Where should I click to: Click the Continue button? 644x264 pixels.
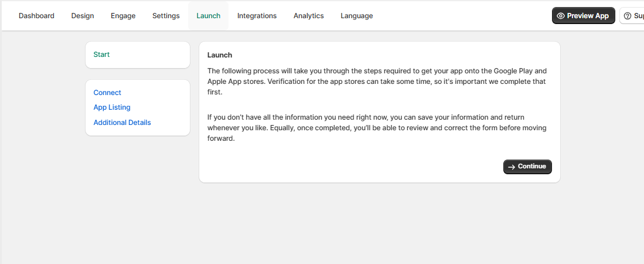point(527,167)
